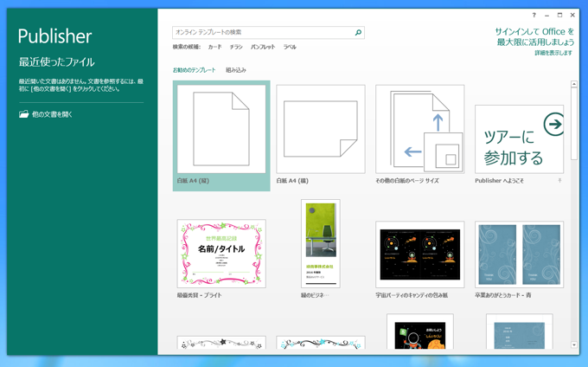Click 詳細を表示します link
The height and width of the screenshot is (367, 588).
click(x=553, y=53)
